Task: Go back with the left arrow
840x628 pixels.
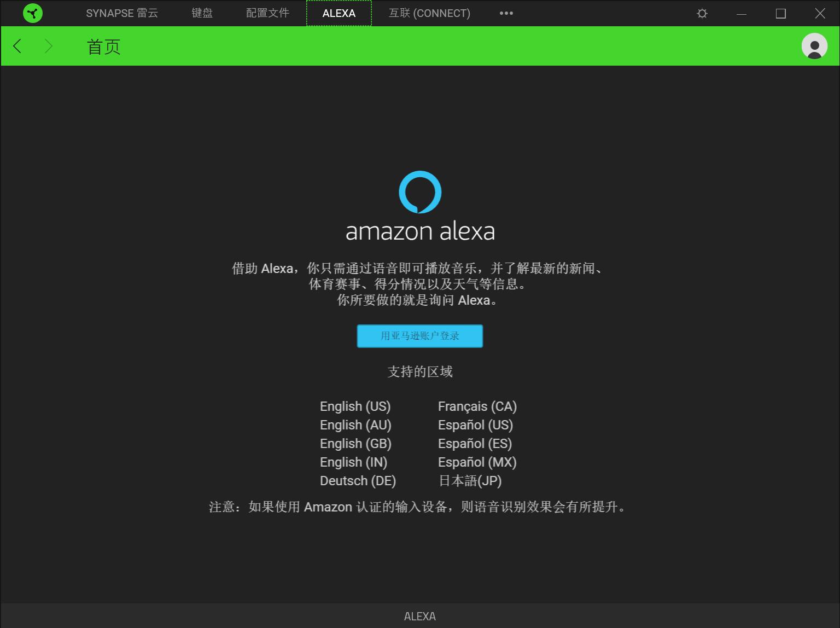Action: 17,46
